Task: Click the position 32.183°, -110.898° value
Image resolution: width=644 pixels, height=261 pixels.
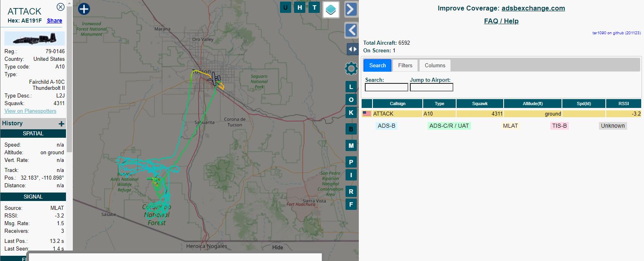Action: tap(42, 178)
